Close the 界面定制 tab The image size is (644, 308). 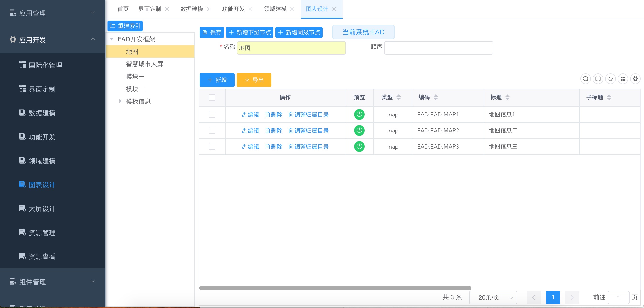[x=167, y=9]
